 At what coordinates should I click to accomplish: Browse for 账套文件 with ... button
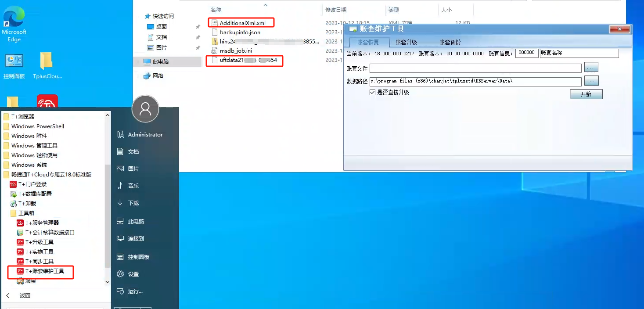pyautogui.click(x=591, y=68)
